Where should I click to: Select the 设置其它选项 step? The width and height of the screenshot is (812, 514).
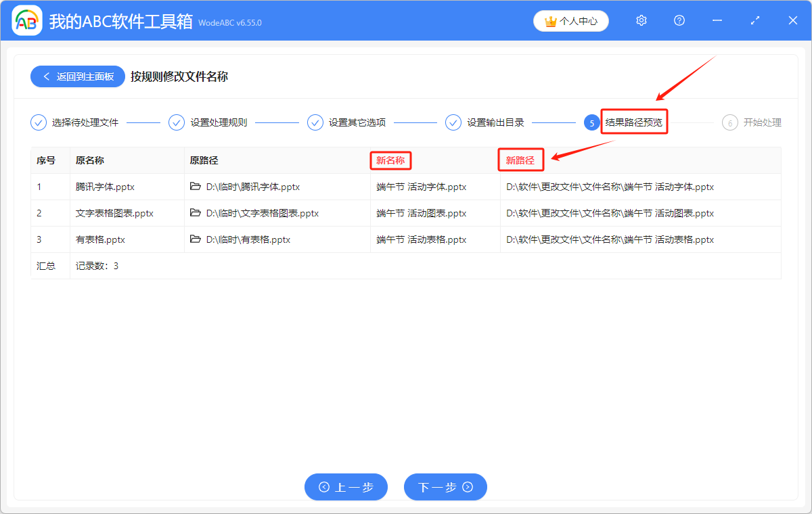[x=357, y=122]
